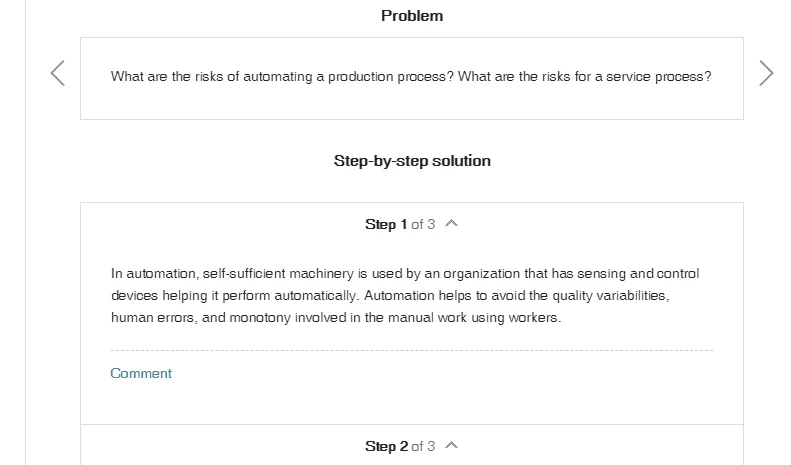Click the 'Step-by-step solution' heading
Image resolution: width=791 pixels, height=465 pixels.
pyautogui.click(x=412, y=161)
